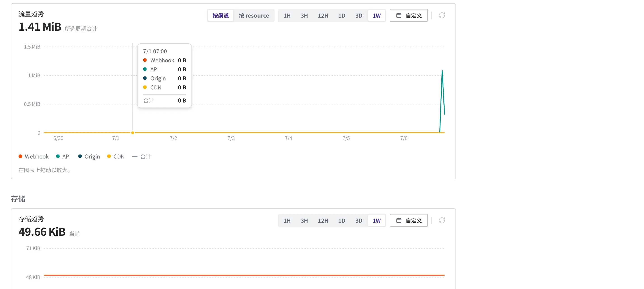Click the 49.66 KiB storage value

click(x=42, y=232)
